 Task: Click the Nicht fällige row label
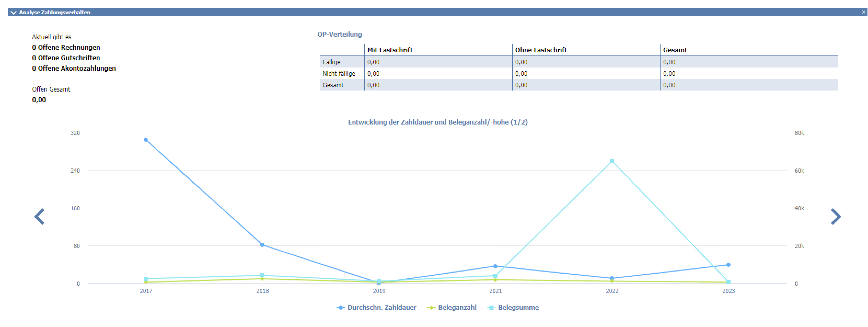point(338,74)
